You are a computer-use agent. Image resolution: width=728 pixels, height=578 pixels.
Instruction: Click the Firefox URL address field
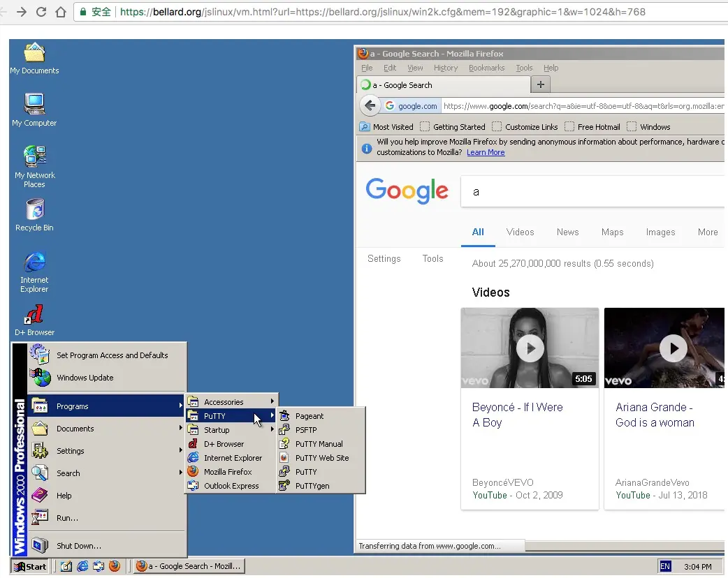[x=583, y=106]
